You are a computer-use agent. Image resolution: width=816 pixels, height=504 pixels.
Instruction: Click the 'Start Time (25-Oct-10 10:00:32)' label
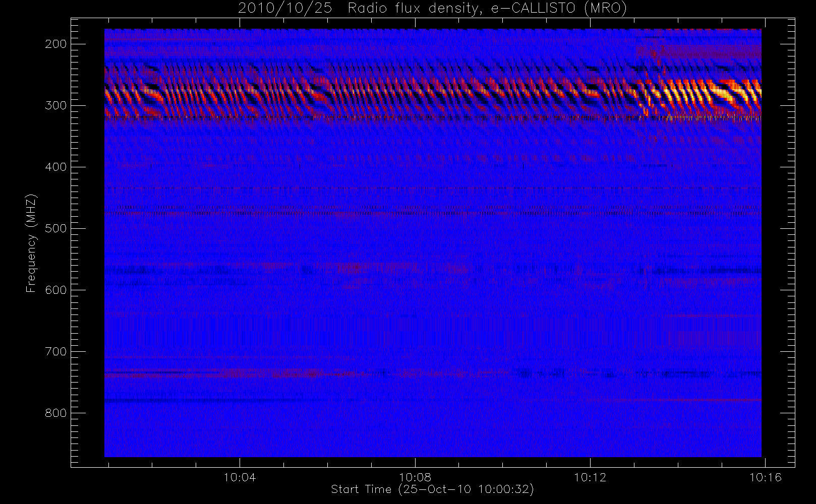click(x=432, y=489)
